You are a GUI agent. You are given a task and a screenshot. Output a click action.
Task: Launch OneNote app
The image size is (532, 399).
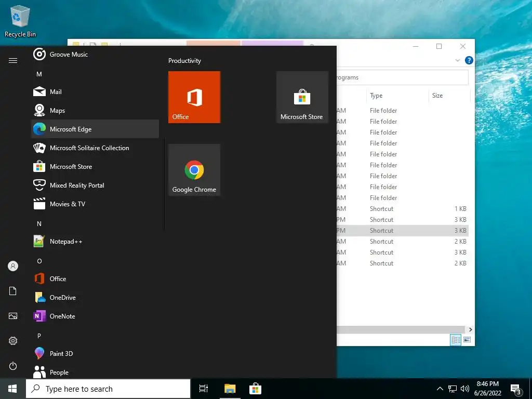coord(95,316)
